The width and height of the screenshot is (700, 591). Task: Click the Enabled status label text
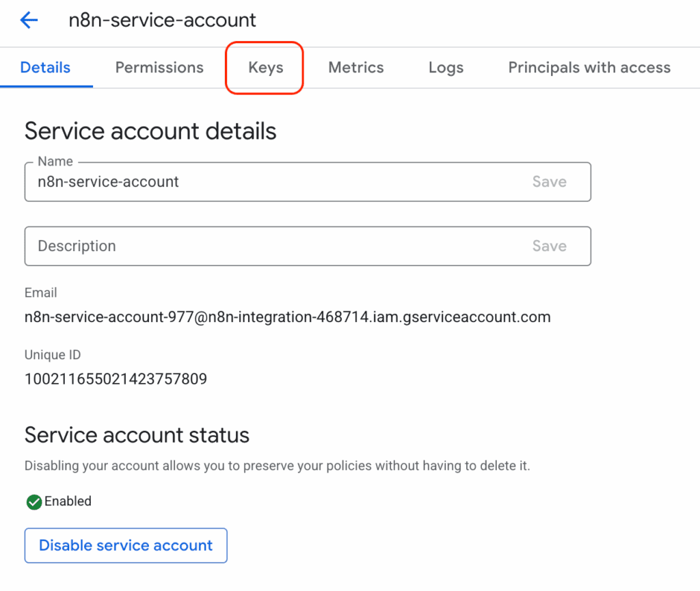(x=68, y=501)
